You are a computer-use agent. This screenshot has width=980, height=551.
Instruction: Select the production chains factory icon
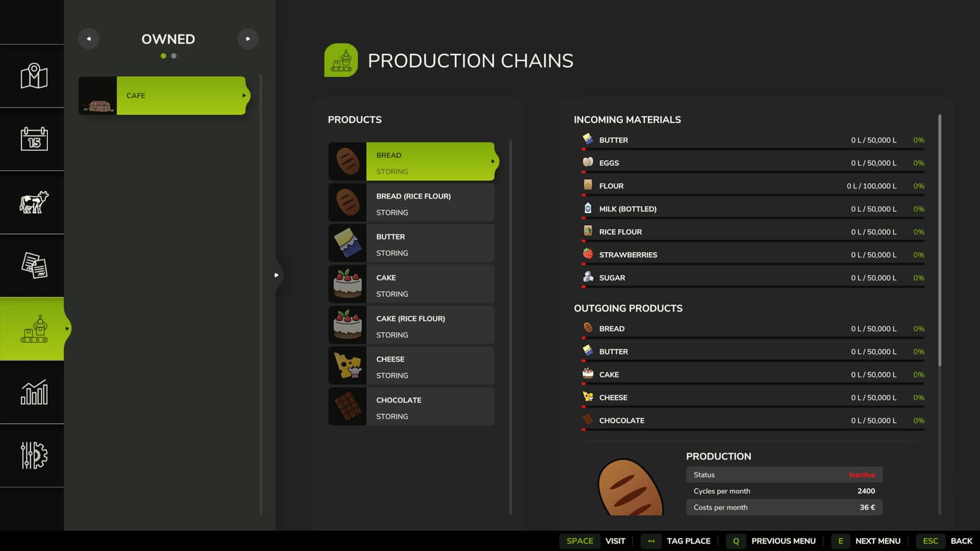coord(34,329)
